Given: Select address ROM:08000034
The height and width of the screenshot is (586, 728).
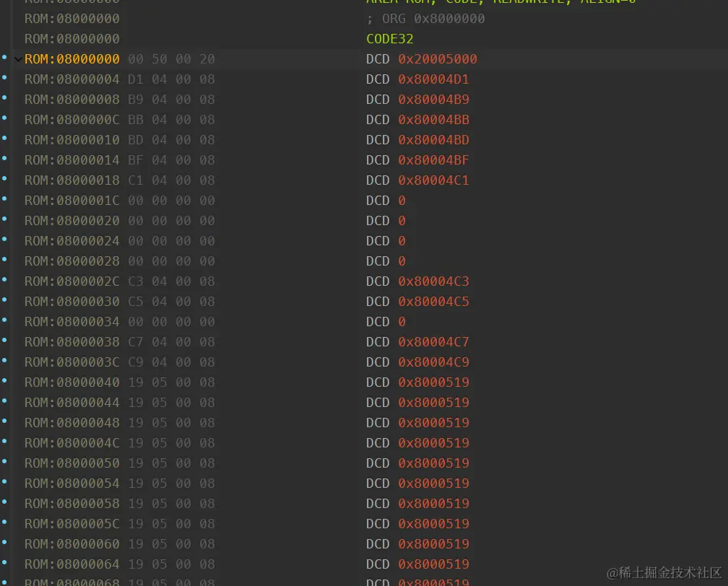Looking at the screenshot, I should point(72,322).
